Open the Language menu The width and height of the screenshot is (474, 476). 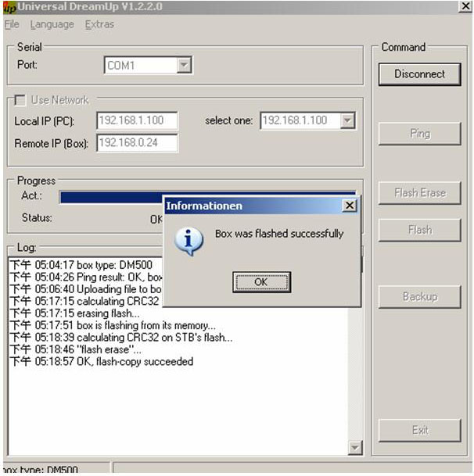point(52,24)
